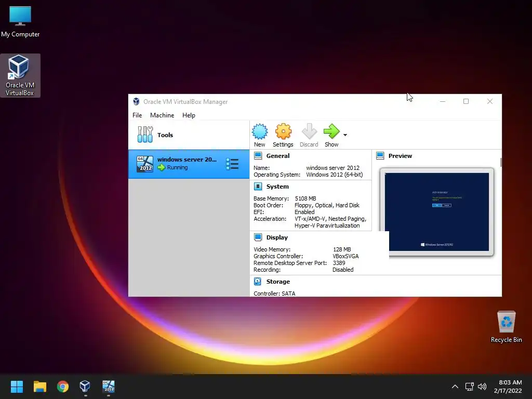Click the VirtualBox logo in the title bar
The width and height of the screenshot is (532, 399).
pos(136,101)
